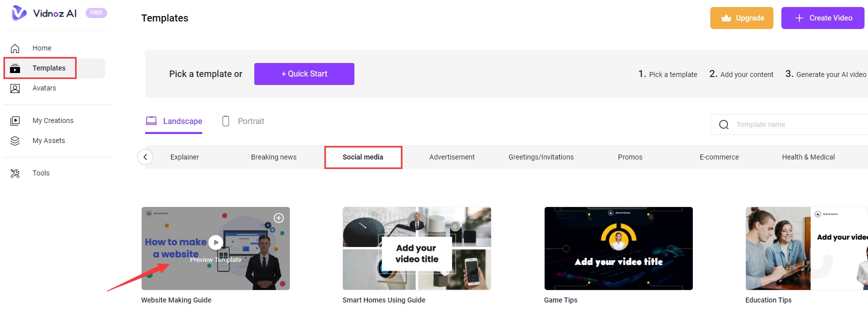The width and height of the screenshot is (868, 312).
Task: Play the Website Making Guide preview
Action: [x=216, y=242]
